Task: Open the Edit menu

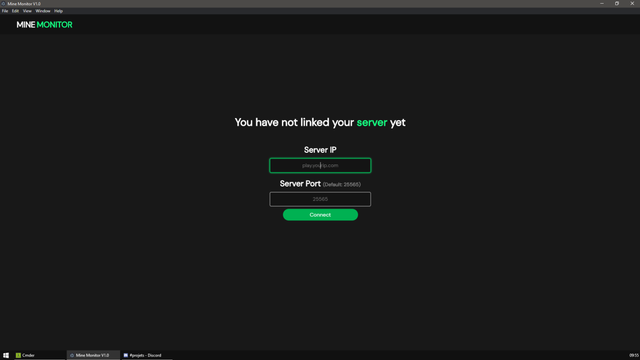Action: 15,11
